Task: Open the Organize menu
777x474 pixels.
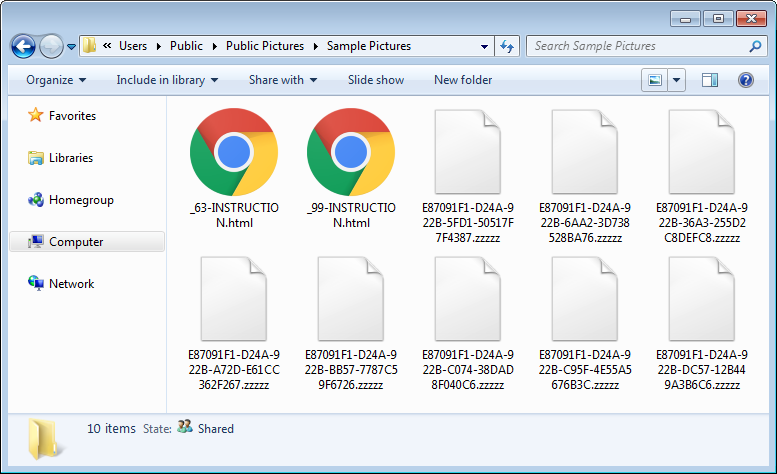Action: pyautogui.click(x=56, y=80)
